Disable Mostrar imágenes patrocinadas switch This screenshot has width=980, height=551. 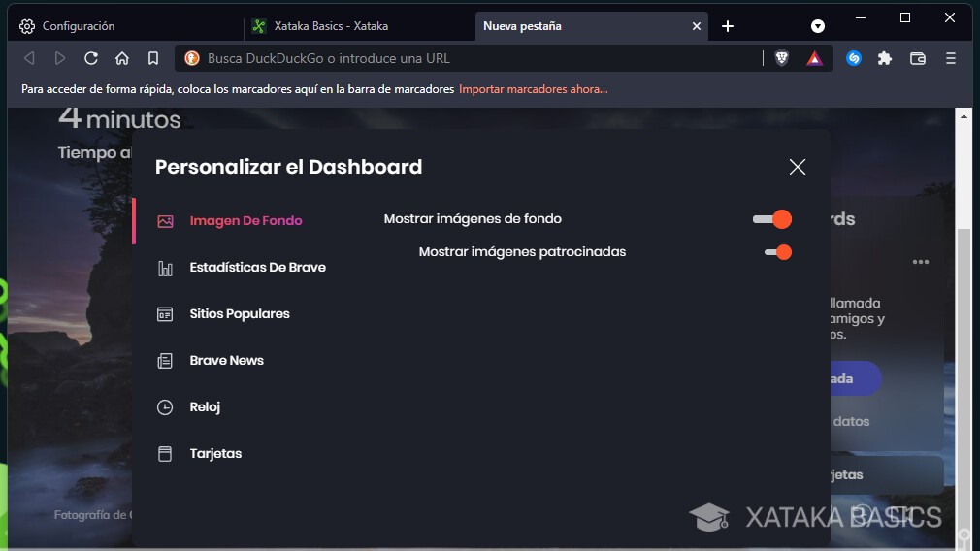(778, 252)
